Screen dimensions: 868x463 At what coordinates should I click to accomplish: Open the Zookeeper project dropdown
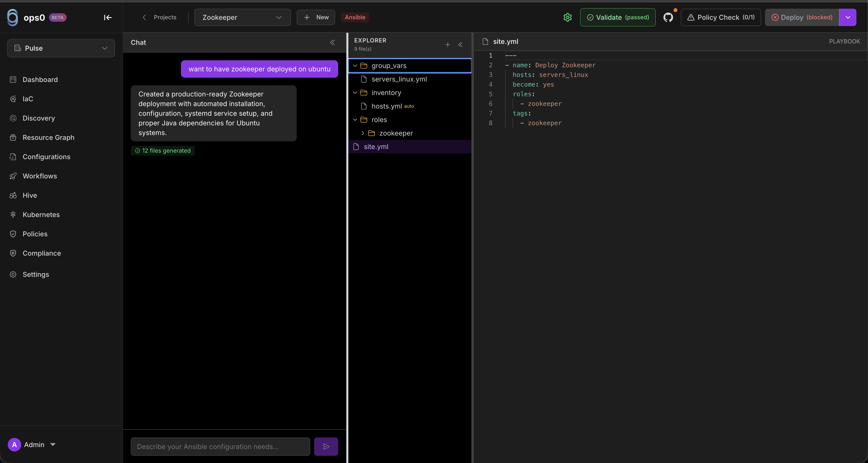tap(242, 17)
